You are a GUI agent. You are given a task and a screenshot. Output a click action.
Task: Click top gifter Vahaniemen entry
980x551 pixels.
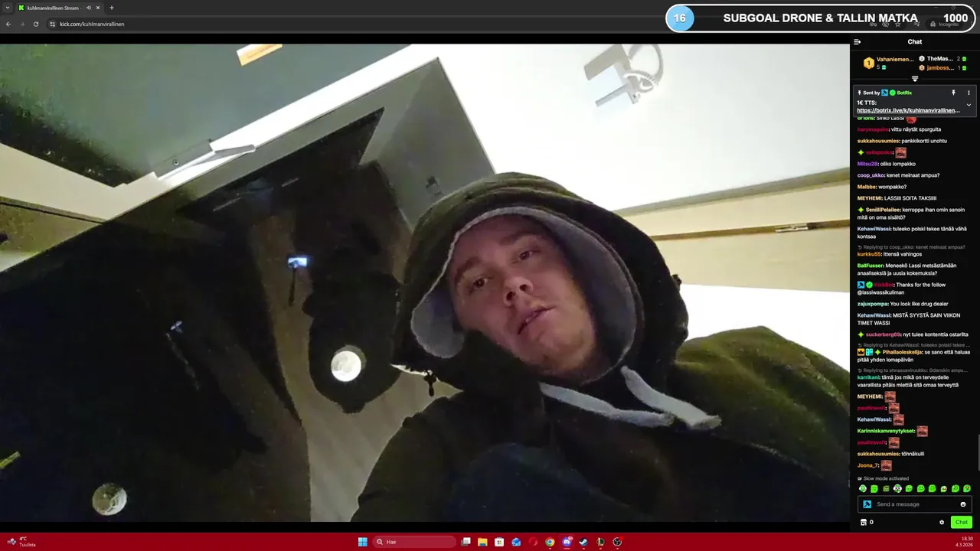pos(887,63)
